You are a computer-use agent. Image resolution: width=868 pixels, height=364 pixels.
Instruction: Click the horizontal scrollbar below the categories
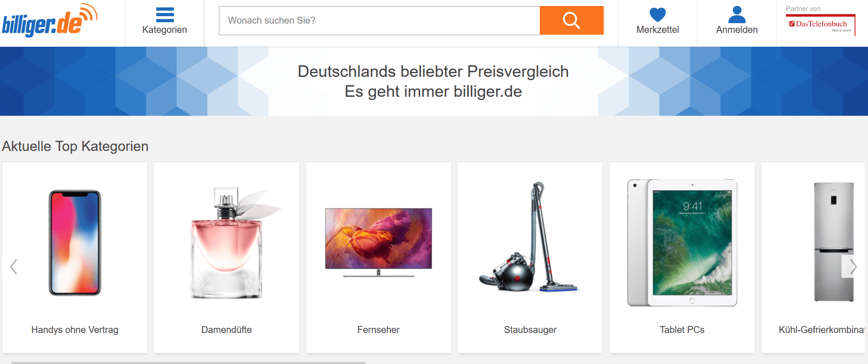click(x=189, y=363)
